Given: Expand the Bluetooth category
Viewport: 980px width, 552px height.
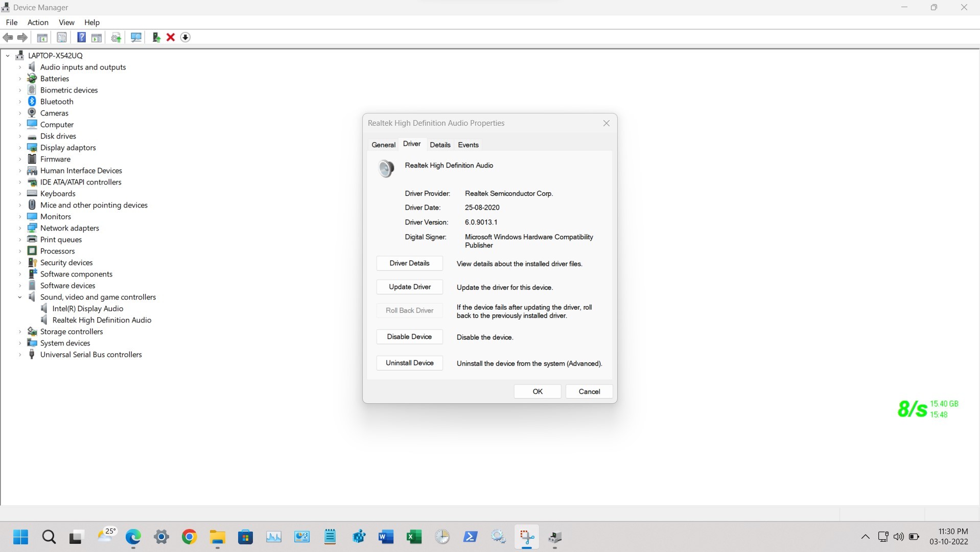Looking at the screenshot, I should click(20, 102).
